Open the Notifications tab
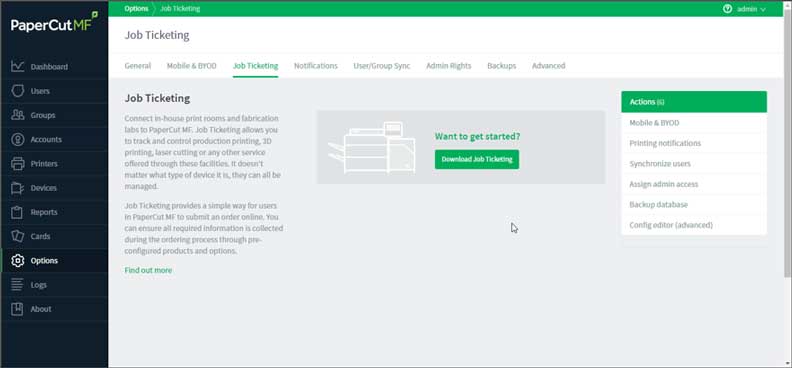This screenshot has height=368, width=792. (x=316, y=66)
